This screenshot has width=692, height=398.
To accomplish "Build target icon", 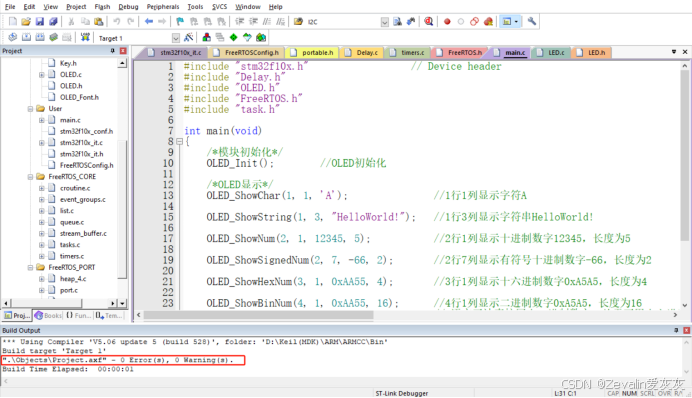I will coord(26,38).
